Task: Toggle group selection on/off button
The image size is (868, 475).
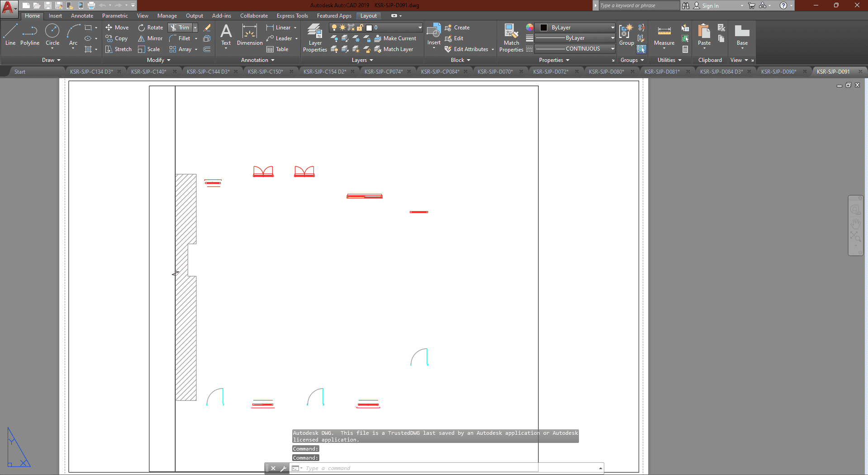Action: [x=641, y=49]
